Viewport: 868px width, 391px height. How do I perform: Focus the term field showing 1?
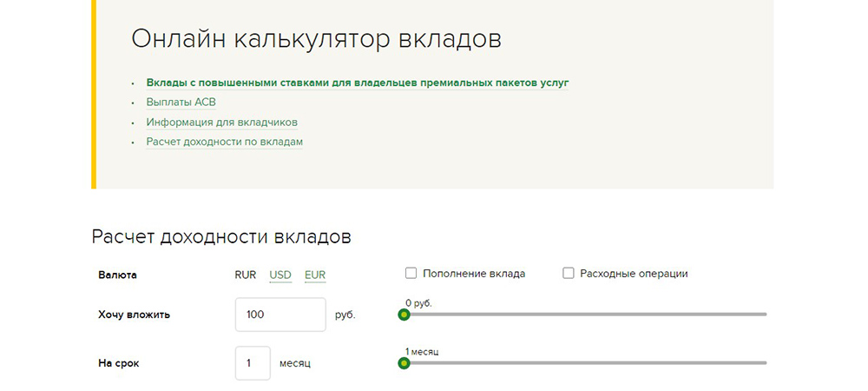coord(253,363)
